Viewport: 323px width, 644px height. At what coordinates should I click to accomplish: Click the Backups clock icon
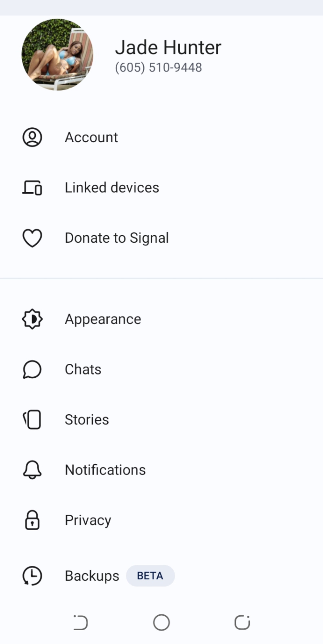pyautogui.click(x=32, y=576)
